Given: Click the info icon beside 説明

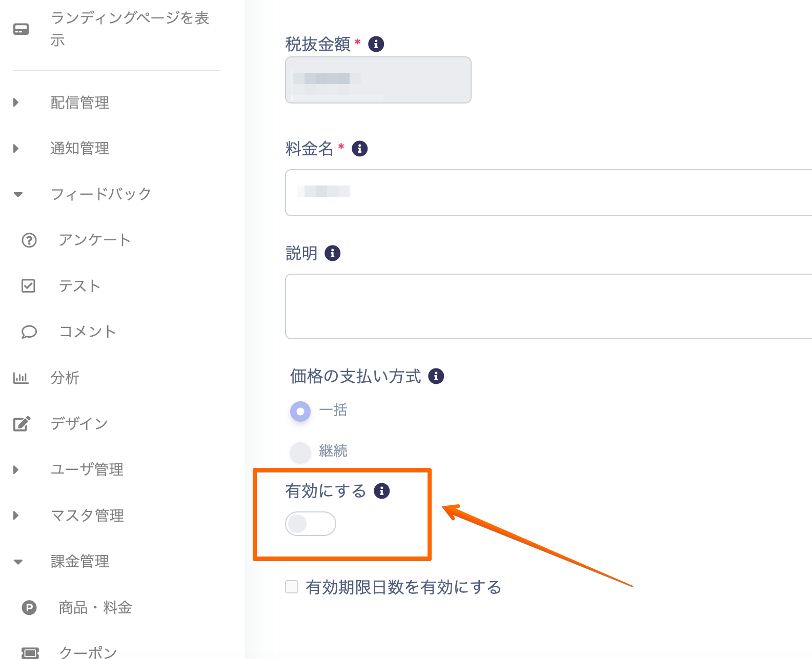Looking at the screenshot, I should (x=332, y=253).
